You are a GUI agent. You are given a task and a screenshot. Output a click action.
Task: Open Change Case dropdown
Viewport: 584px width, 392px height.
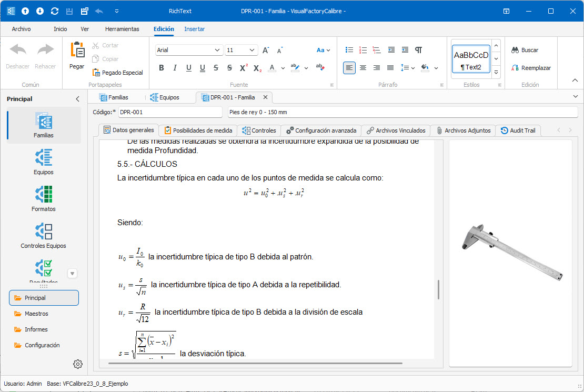point(323,50)
